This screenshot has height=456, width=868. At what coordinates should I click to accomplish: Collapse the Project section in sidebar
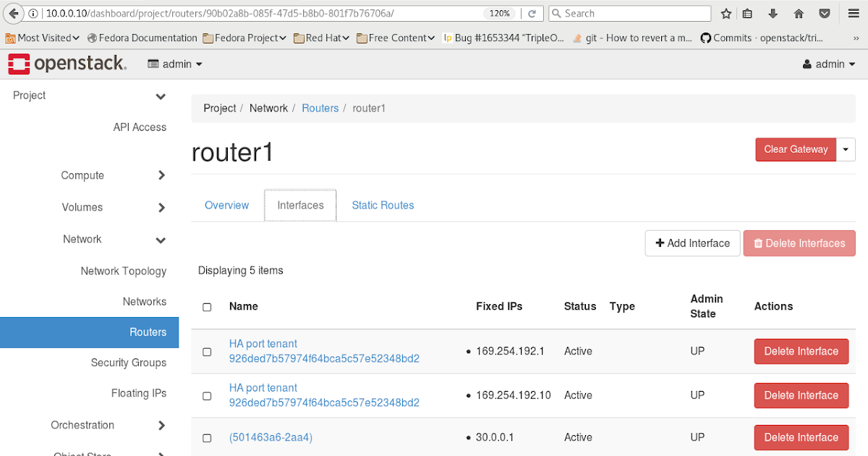pyautogui.click(x=161, y=95)
